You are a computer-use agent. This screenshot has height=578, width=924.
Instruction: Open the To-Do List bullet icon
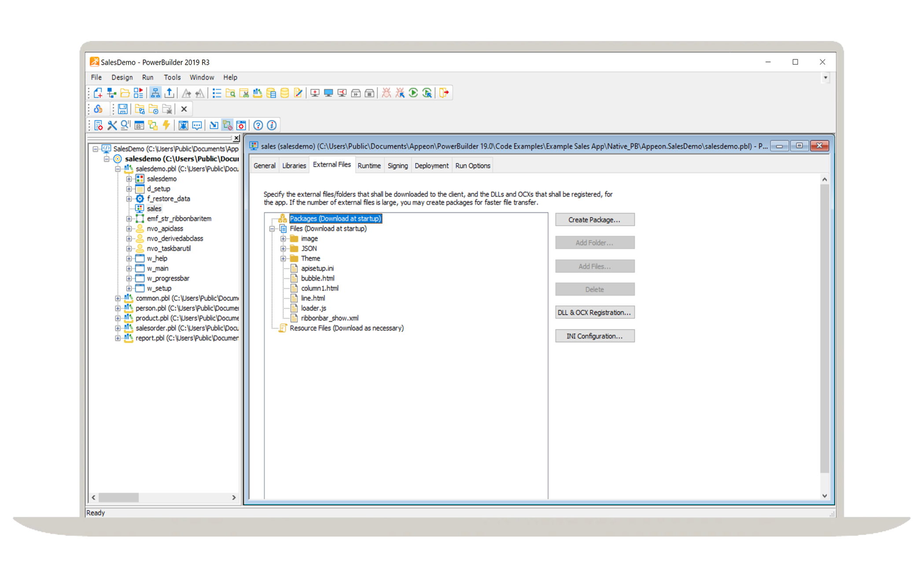pos(217,93)
